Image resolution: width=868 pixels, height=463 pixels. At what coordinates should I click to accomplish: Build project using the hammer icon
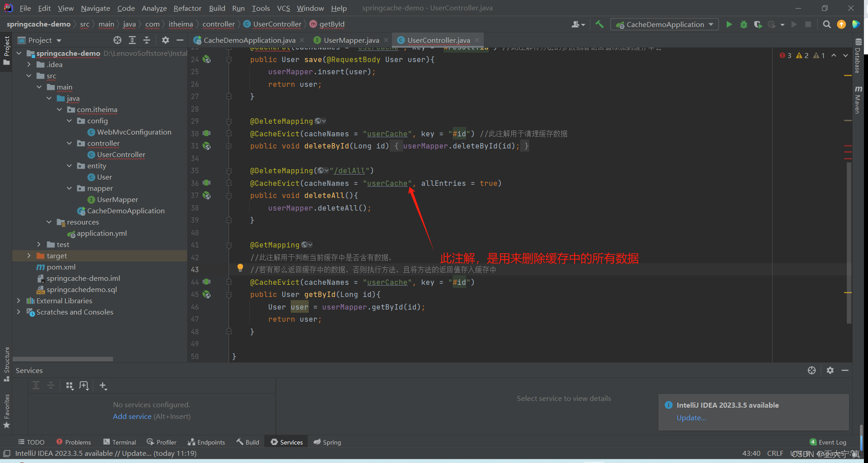(599, 24)
